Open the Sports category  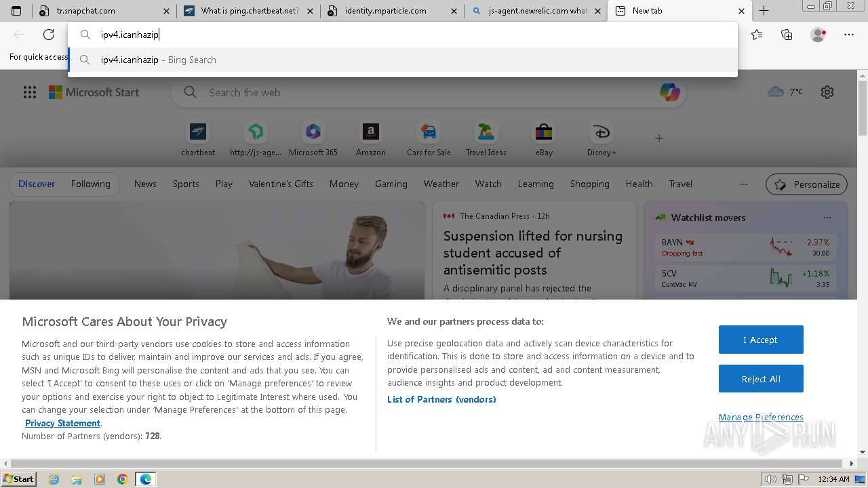(186, 184)
